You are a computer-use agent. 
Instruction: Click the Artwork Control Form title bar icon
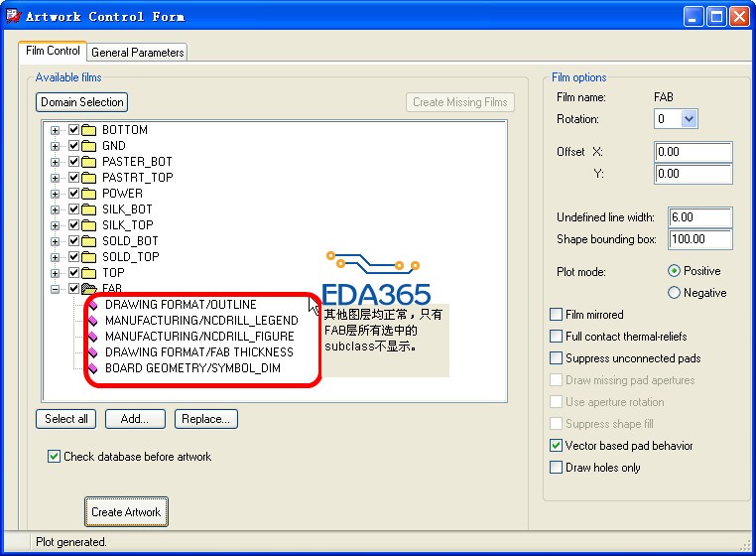pos(14,16)
